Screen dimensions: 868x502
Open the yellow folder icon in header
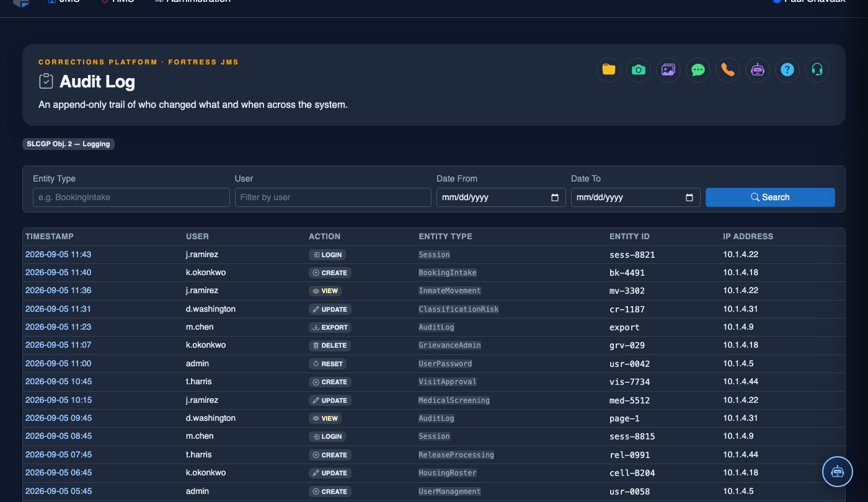(609, 69)
